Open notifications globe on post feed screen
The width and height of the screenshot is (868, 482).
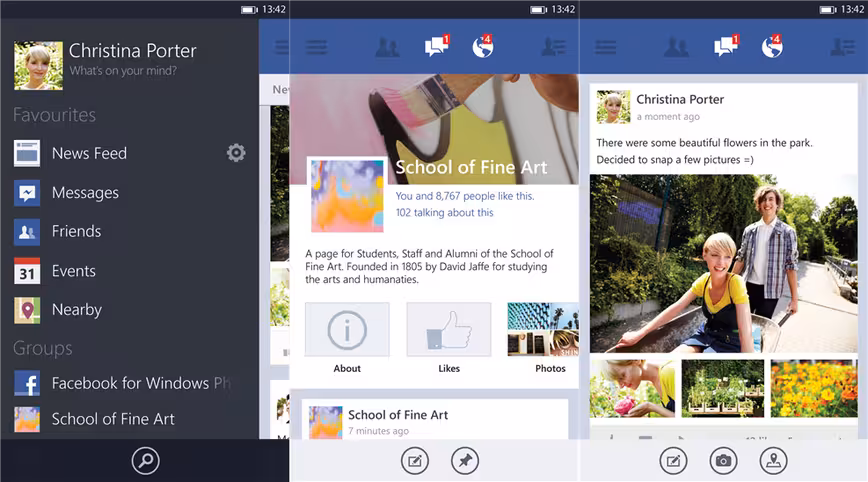point(772,46)
